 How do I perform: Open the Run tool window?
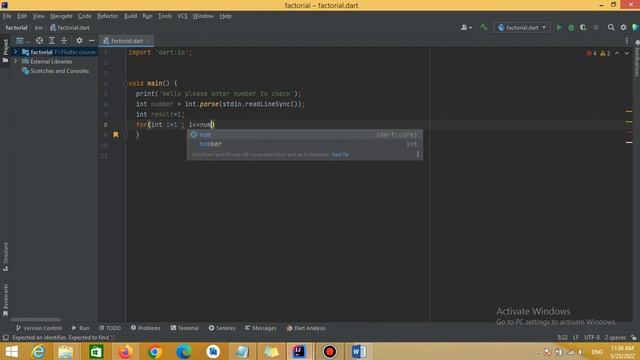click(80, 328)
